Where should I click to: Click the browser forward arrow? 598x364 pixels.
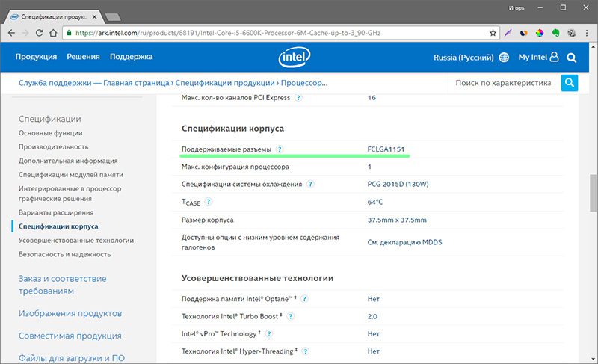point(25,33)
